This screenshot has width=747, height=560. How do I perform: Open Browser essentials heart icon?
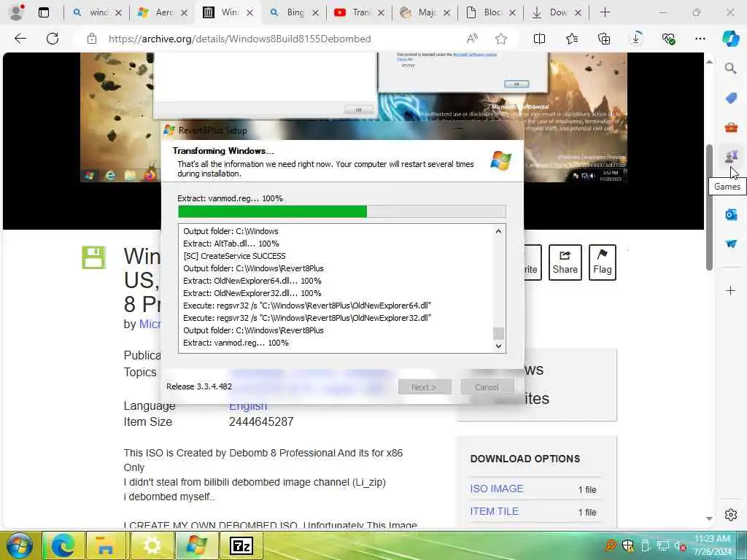[668, 39]
